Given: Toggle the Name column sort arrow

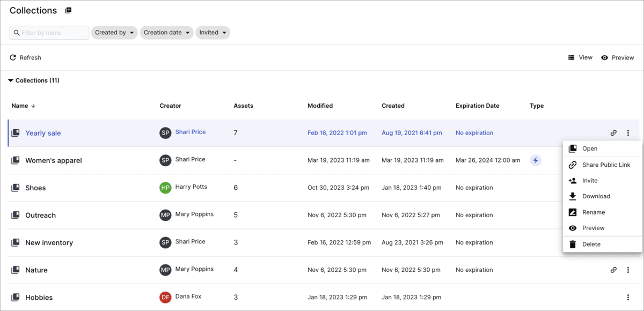Looking at the screenshot, I should (32, 106).
